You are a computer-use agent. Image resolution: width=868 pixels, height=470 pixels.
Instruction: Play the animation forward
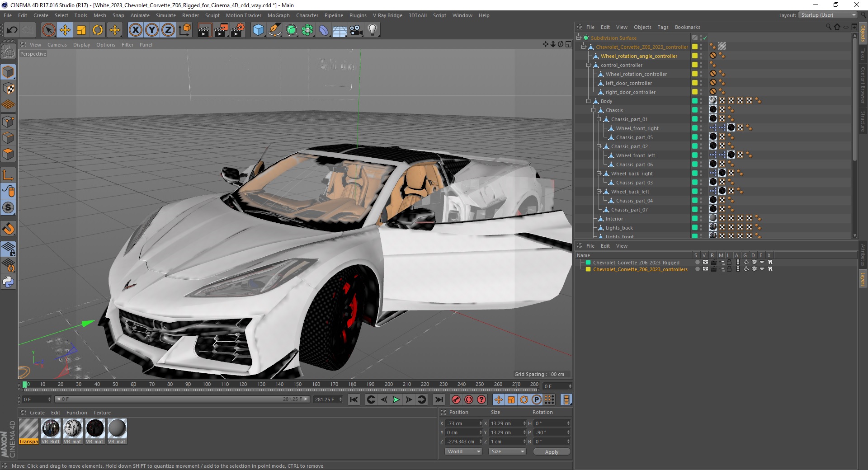pos(396,399)
